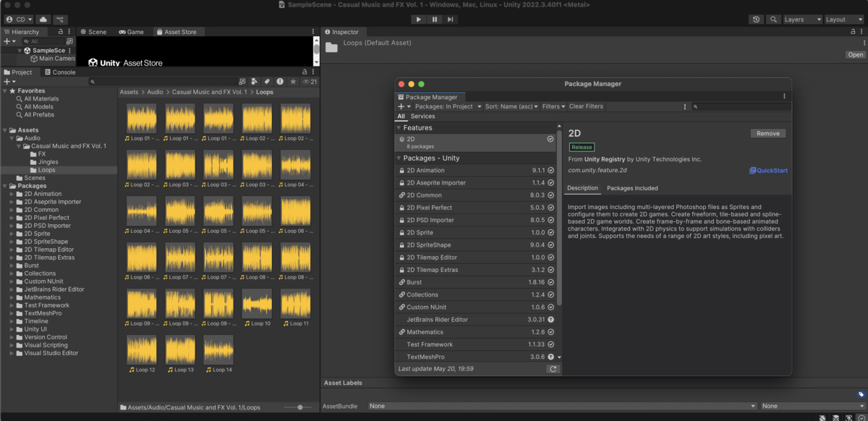Collapse the Favorites section
The height and width of the screenshot is (421, 868).
(x=4, y=90)
